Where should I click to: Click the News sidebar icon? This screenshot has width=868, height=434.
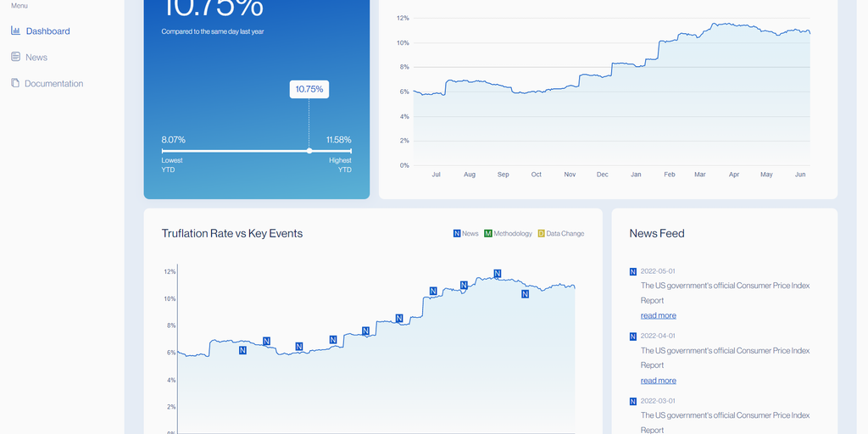pos(15,57)
